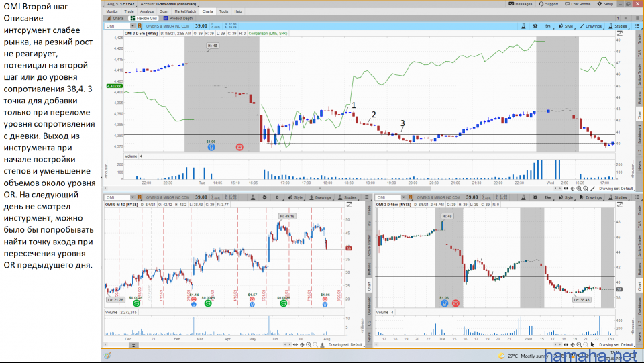Click price axis settings icon on daily chart
644x363 pixels.
pyautogui.click(x=349, y=205)
